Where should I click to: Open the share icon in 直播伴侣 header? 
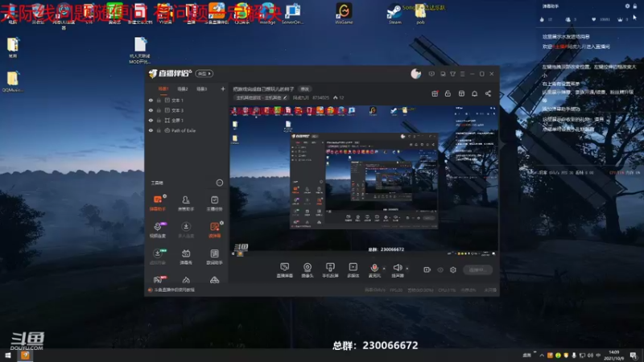pos(488,93)
